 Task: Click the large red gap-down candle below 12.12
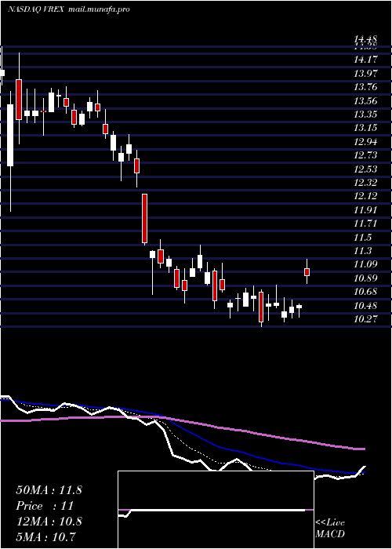[144, 219]
